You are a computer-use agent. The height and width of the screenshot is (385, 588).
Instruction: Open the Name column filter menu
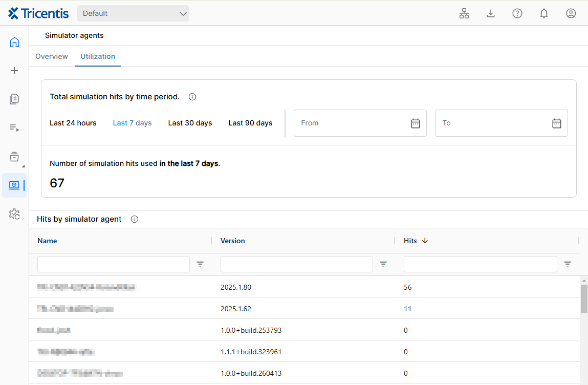(200, 264)
